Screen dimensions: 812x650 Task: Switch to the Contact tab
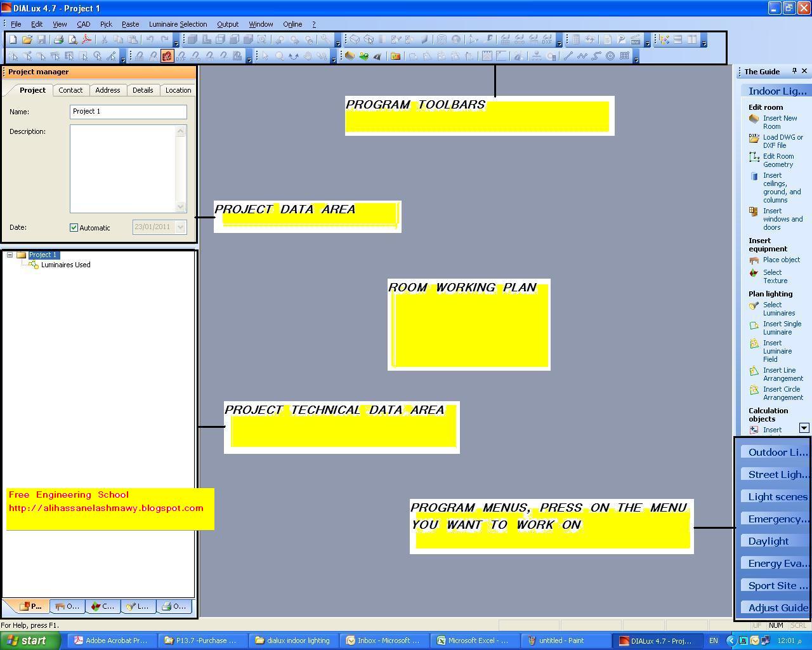(x=70, y=90)
